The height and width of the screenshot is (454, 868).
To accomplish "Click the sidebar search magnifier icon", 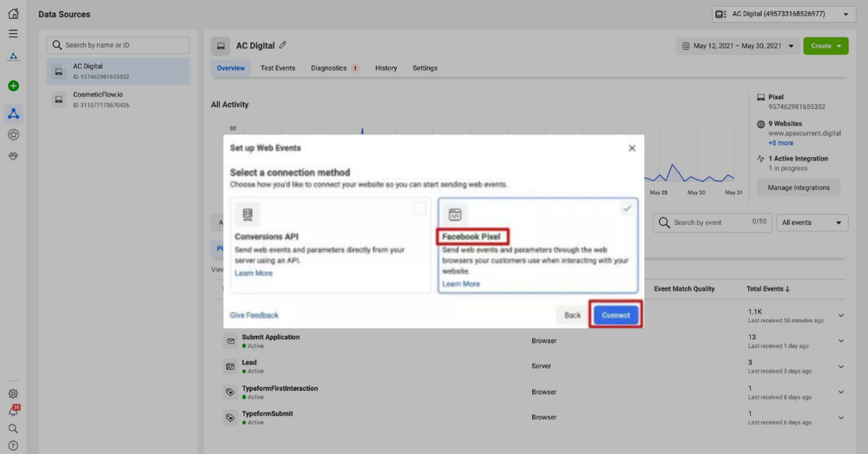I will (13, 429).
